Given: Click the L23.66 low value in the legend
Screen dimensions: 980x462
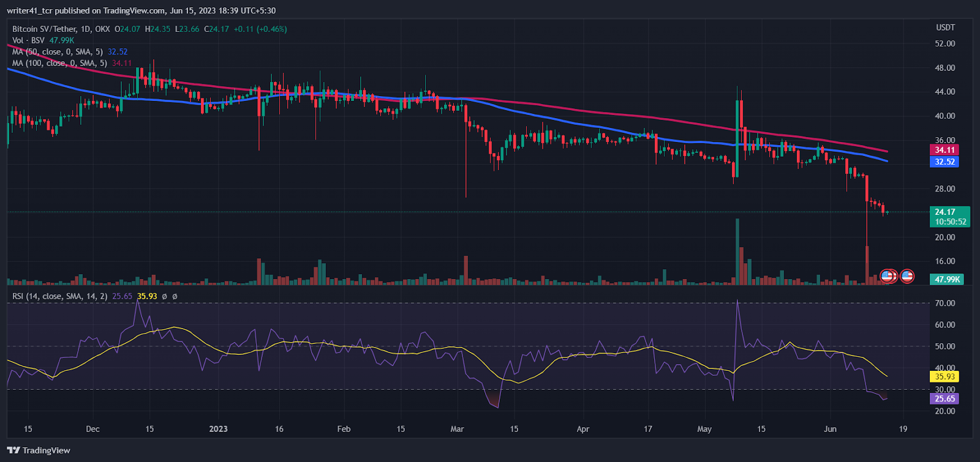Looking at the screenshot, I should click(x=187, y=29).
